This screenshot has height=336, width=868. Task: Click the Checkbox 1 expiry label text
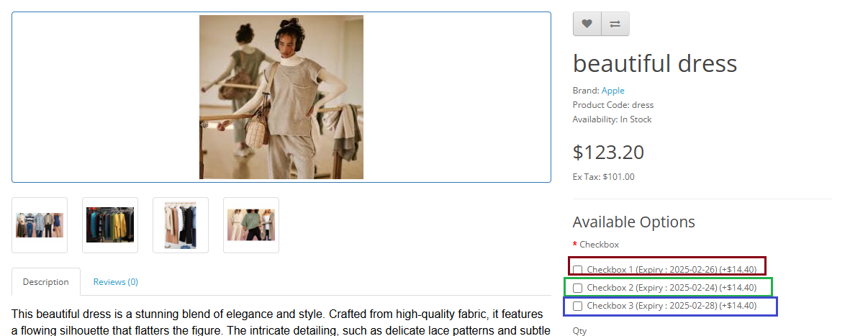(x=671, y=270)
